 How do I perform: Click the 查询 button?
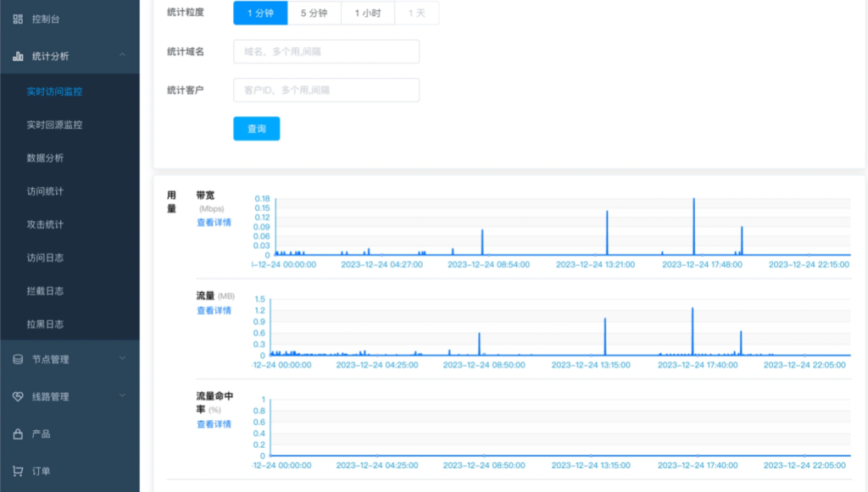256,129
